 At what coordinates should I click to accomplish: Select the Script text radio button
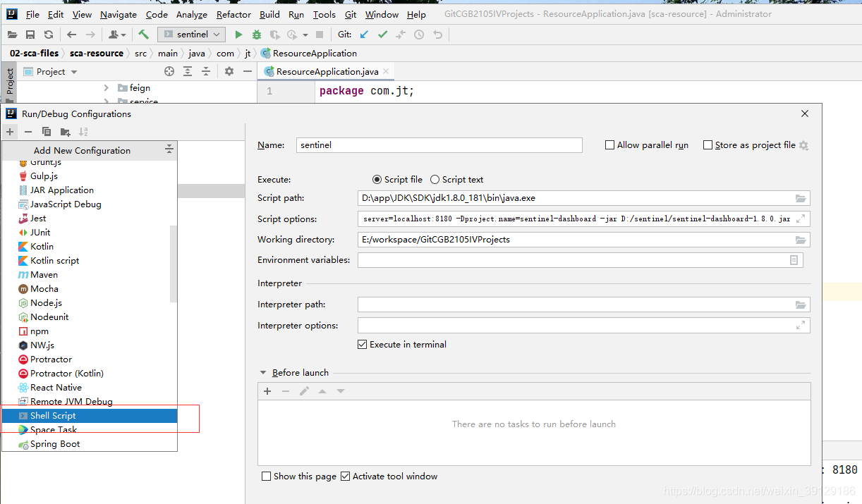click(x=435, y=180)
